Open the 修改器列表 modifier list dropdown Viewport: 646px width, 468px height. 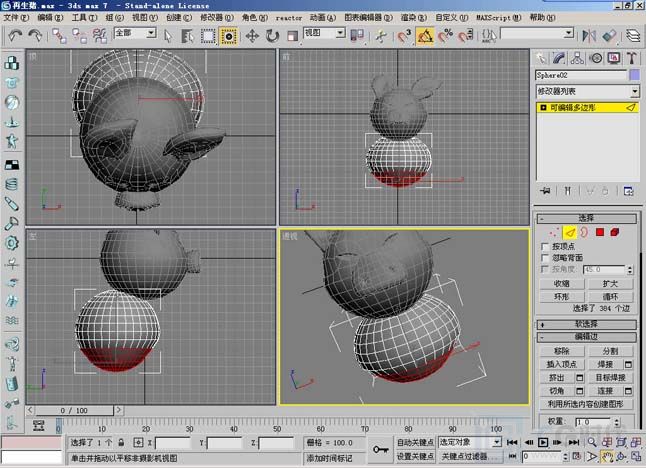(x=587, y=91)
